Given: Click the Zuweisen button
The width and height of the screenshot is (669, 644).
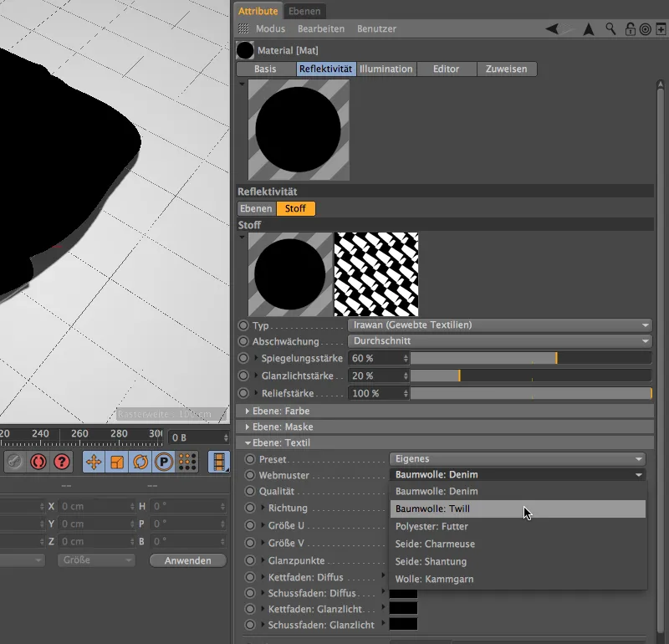Looking at the screenshot, I should click(507, 69).
